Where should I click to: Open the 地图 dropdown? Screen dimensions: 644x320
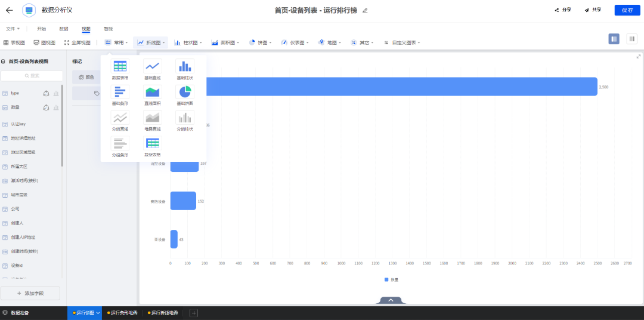point(329,42)
